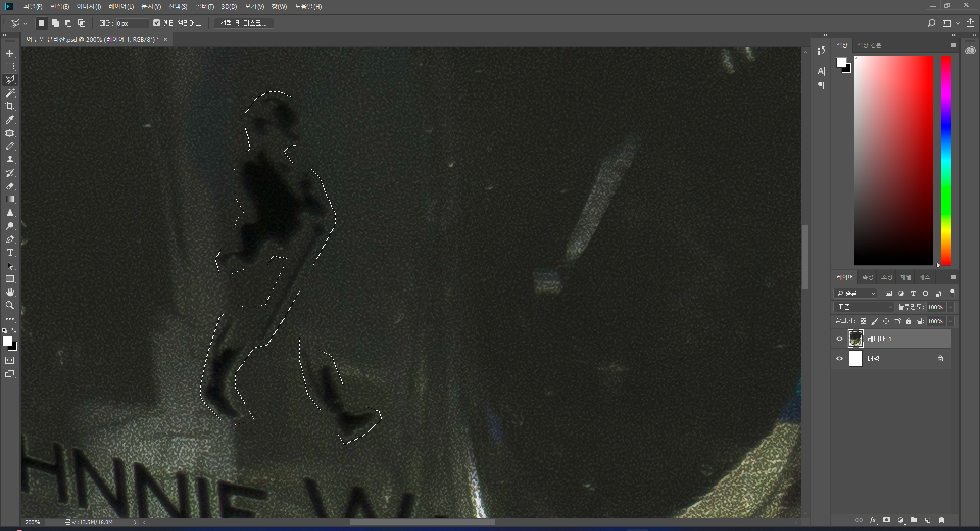Viewport: 980px width, 531px height.
Task: Select the Clone Stamp tool
Action: tap(10, 159)
